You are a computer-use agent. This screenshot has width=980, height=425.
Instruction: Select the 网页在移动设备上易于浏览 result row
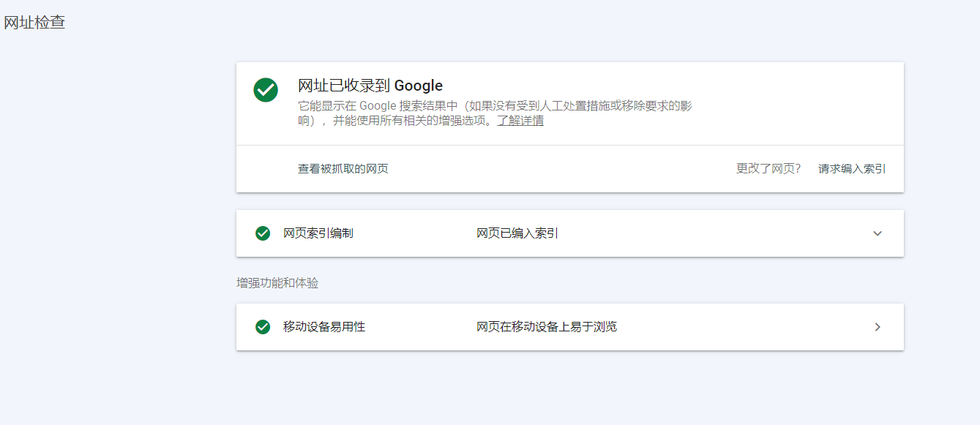545,327
